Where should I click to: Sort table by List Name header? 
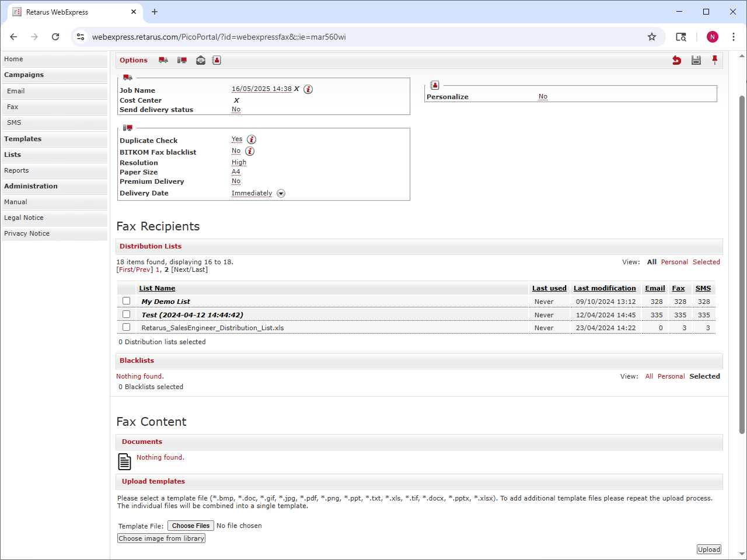[x=157, y=288]
